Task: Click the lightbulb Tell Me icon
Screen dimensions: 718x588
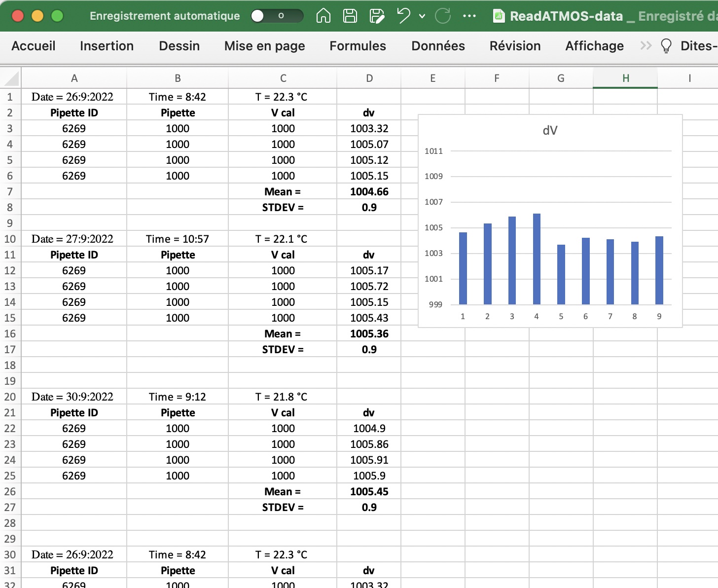Action: [666, 46]
